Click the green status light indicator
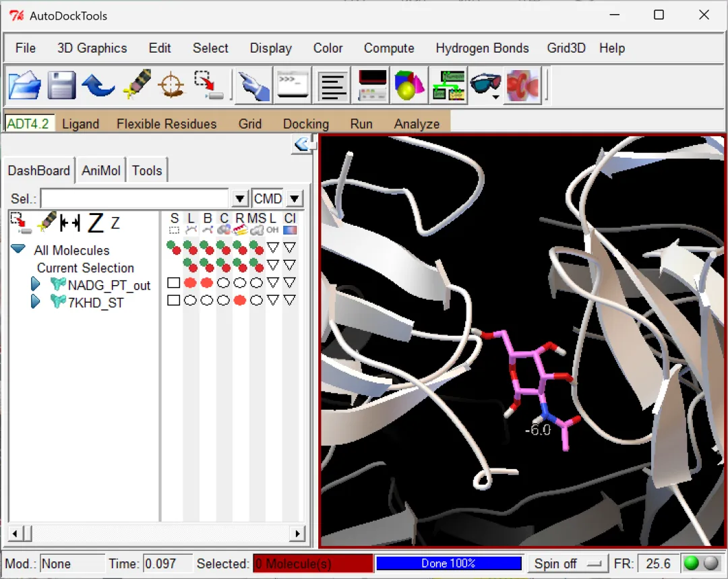This screenshot has height=579, width=728. (692, 563)
